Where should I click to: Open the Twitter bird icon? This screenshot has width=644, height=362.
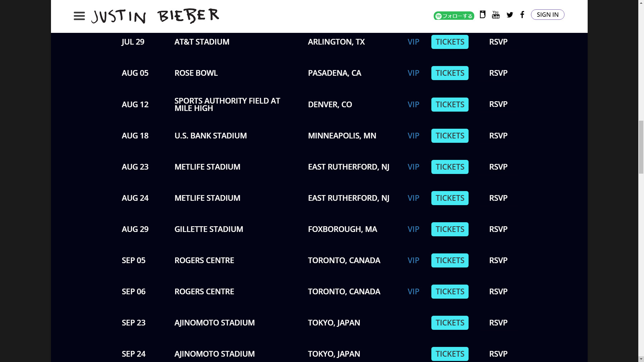(510, 15)
